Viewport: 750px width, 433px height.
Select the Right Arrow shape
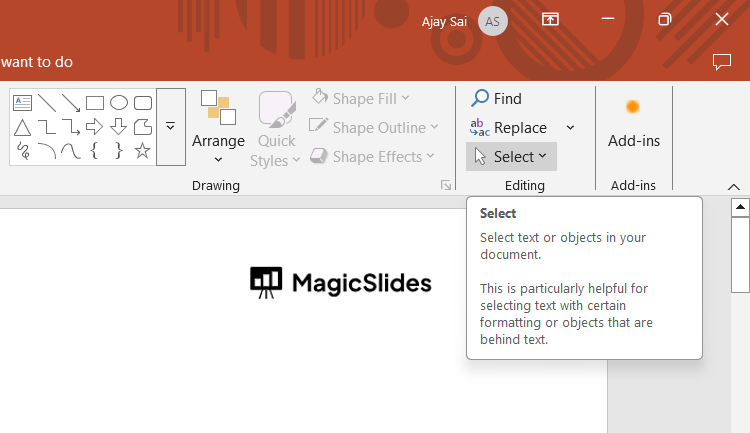tap(95, 127)
